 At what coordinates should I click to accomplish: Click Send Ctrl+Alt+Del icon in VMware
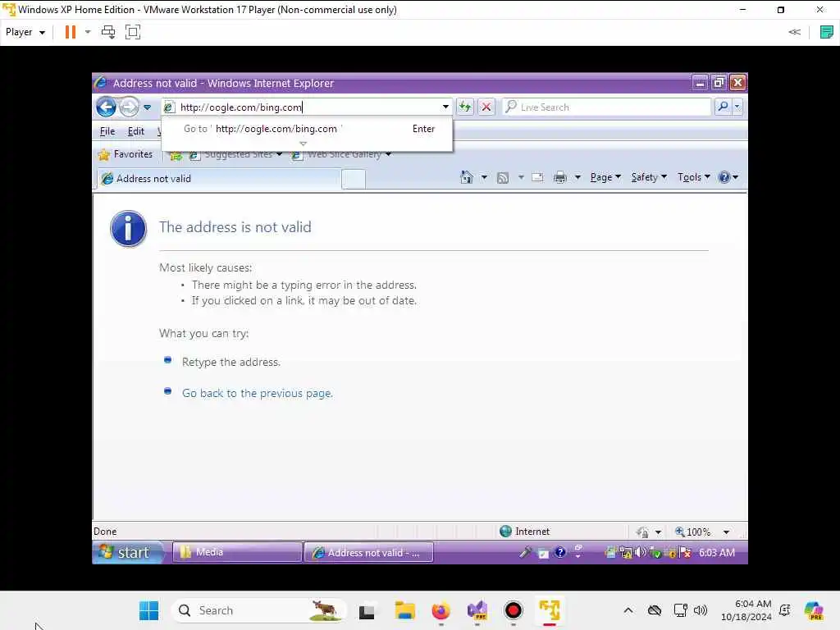click(108, 32)
